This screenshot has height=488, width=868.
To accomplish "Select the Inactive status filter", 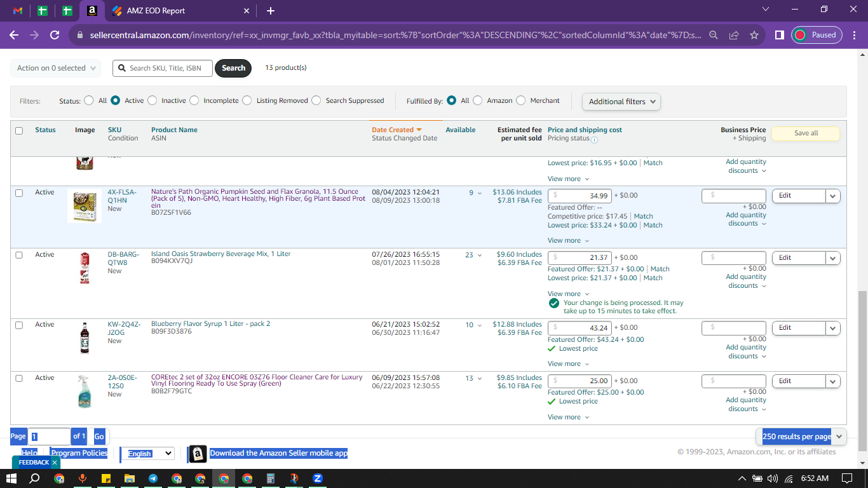I will pyautogui.click(x=151, y=100).
